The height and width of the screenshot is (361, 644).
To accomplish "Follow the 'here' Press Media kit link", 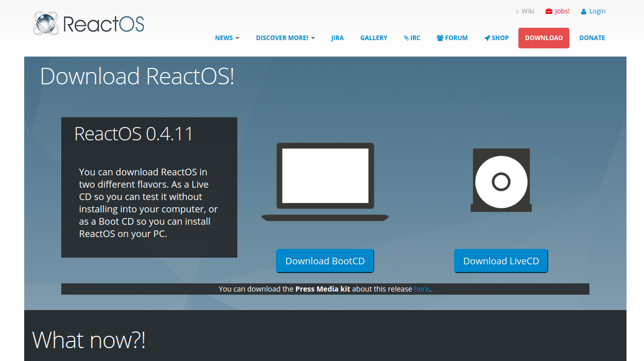I will coord(422,289).
